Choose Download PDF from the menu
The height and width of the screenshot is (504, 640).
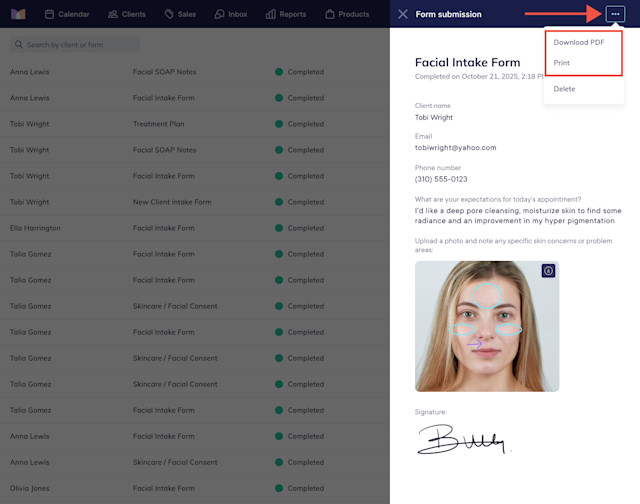coord(579,42)
